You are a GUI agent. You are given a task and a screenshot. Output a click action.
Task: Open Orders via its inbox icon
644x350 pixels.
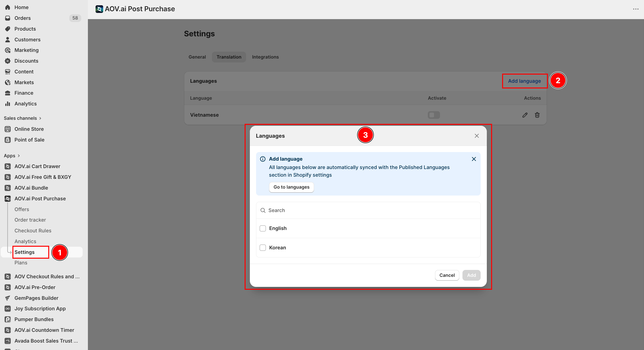point(8,18)
